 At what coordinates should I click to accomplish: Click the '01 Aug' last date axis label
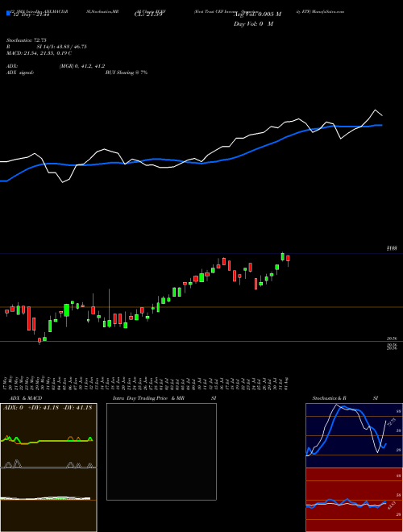pos(288,383)
